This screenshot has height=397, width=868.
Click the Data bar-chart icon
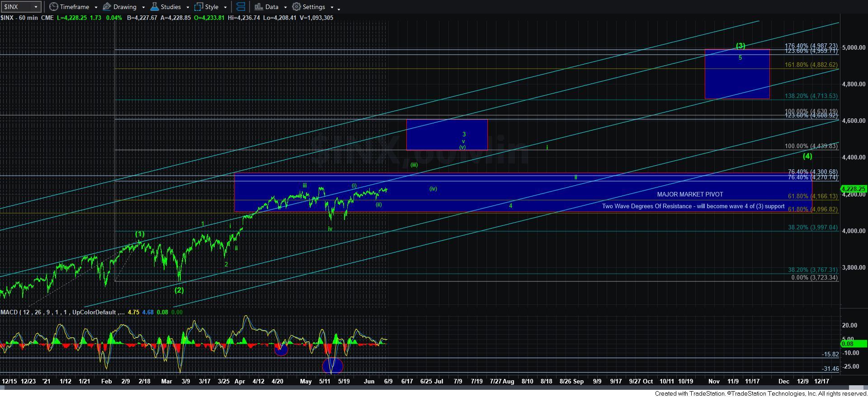259,7
